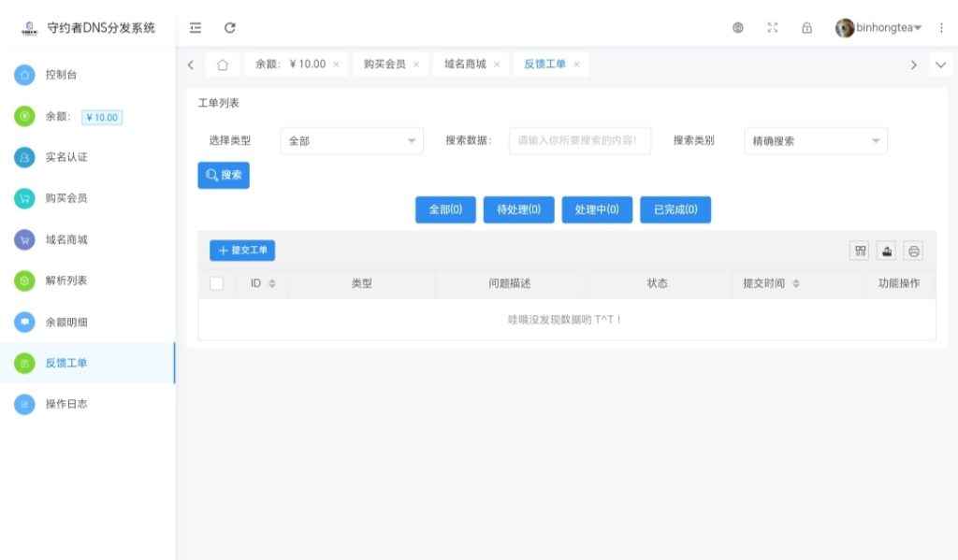Image resolution: width=958 pixels, height=560 pixels.
Task: Close the 反馈工单 tab
Action: 576,65
